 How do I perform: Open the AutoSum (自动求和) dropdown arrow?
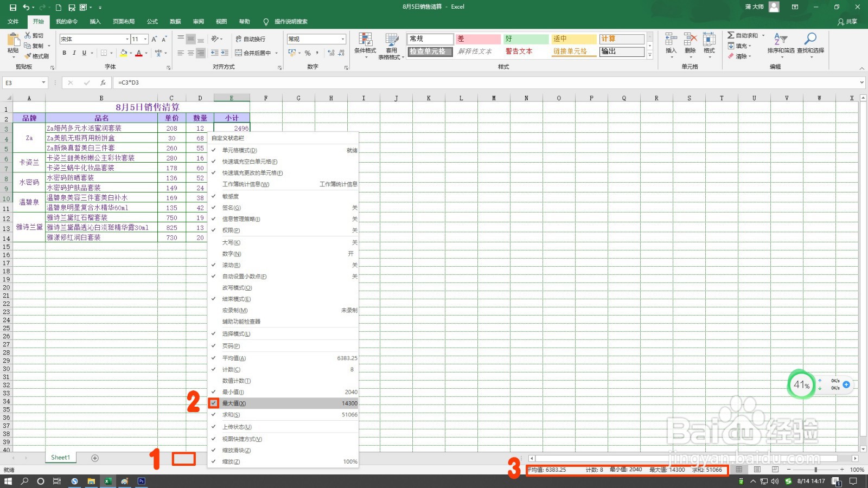(763, 35)
